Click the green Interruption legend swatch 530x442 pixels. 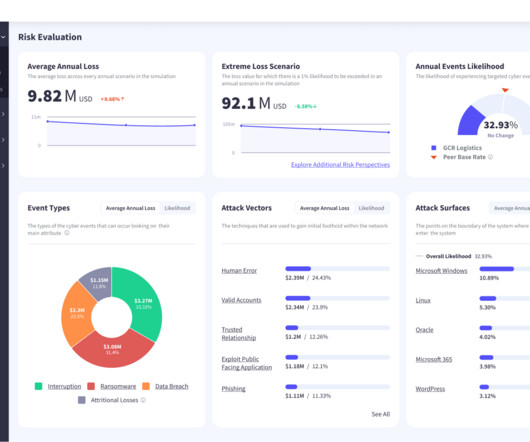pyautogui.click(x=39, y=386)
